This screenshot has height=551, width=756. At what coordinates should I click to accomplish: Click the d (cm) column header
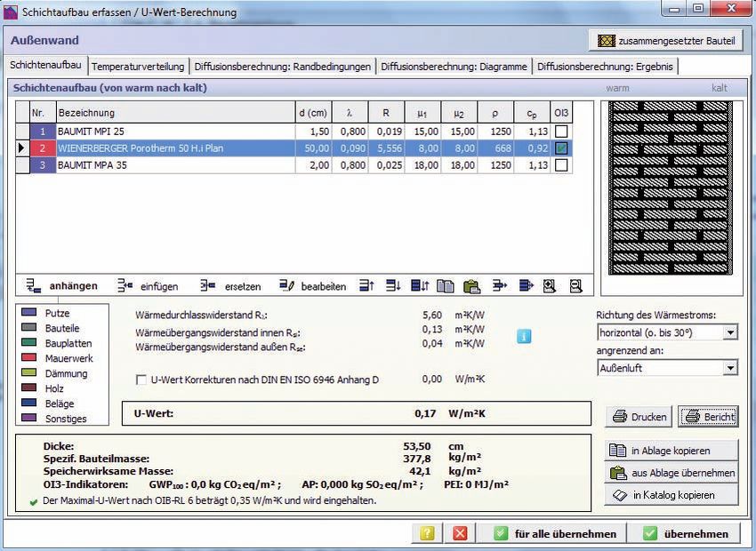(313, 113)
